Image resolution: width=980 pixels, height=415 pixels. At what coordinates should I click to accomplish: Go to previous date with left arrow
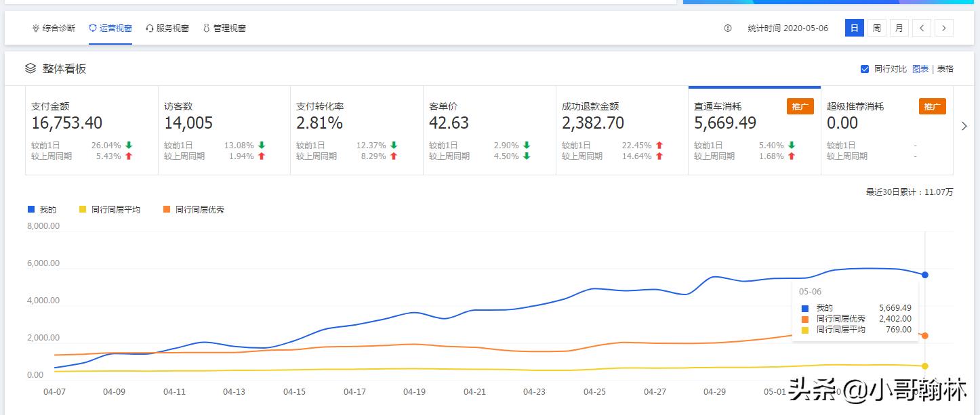921,28
